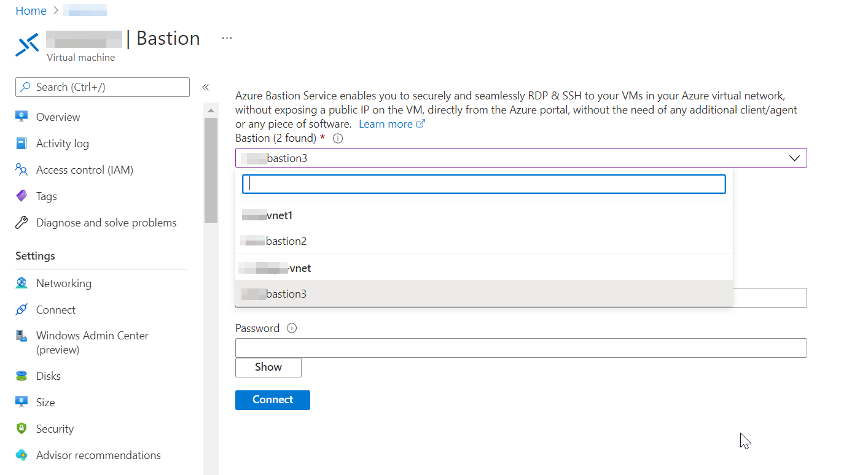Click the Show password button
The width and height of the screenshot is (868, 475).
268,367
